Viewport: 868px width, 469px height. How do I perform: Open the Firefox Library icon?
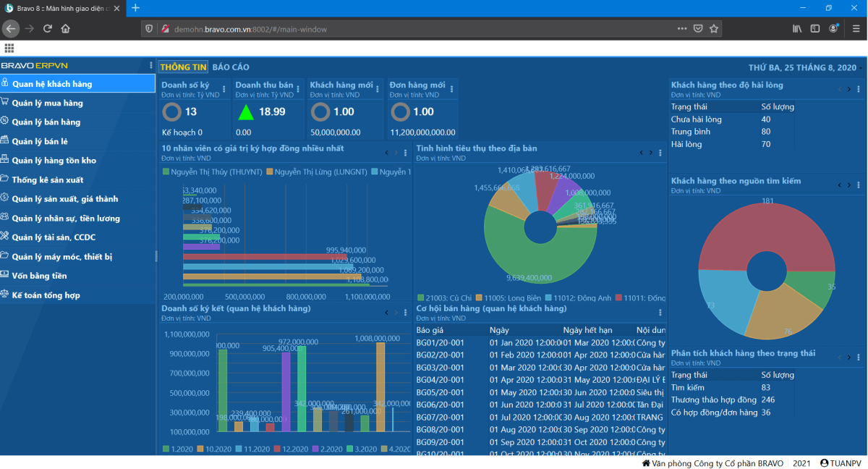(796, 29)
